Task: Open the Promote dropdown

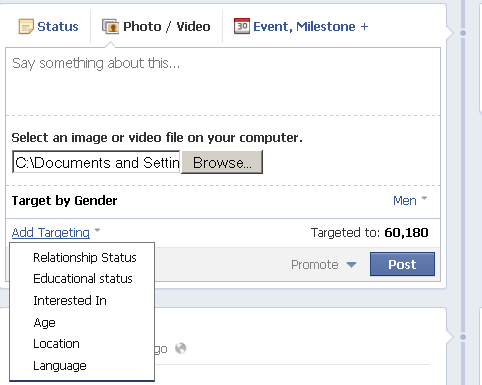Action: (324, 265)
